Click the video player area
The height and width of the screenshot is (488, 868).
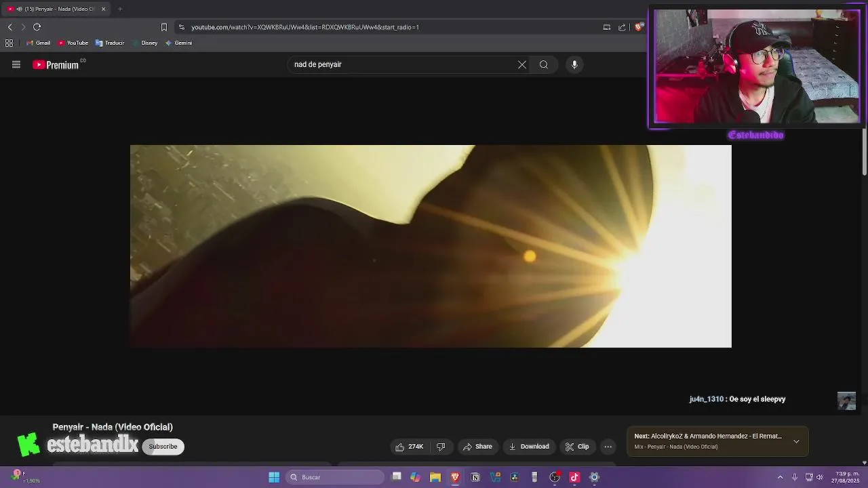coord(431,246)
